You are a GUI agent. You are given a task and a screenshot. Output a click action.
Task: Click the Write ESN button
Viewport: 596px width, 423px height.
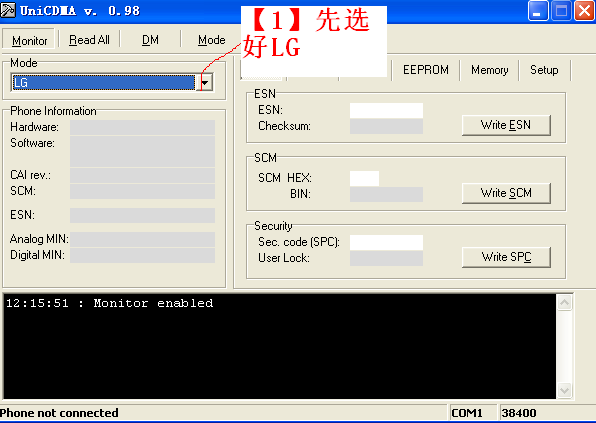pos(506,125)
